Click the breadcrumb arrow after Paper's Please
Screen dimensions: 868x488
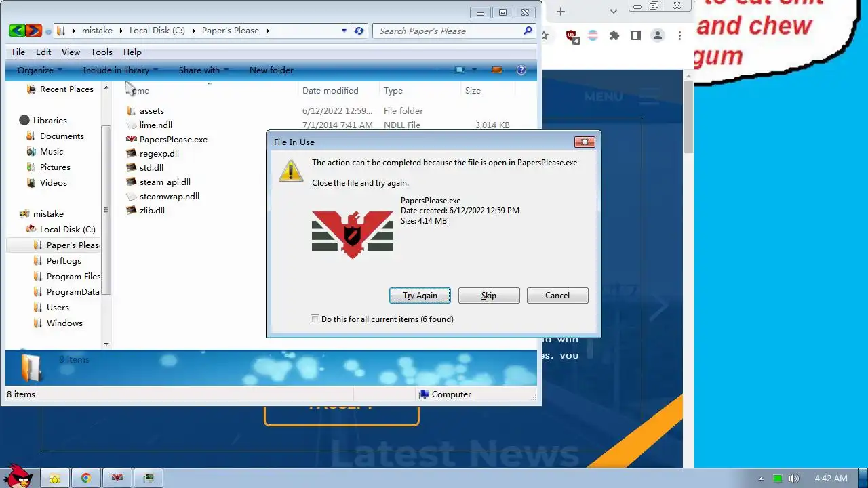click(x=268, y=30)
